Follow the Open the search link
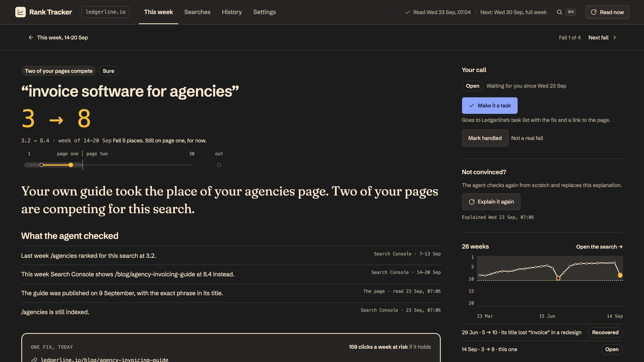Screen dimensions: 644x362 (x=600, y=247)
